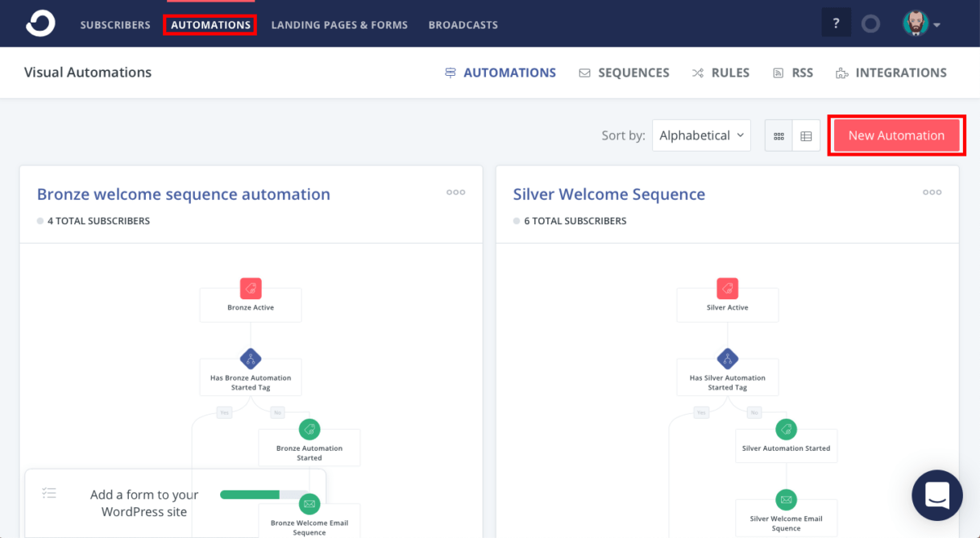Image resolution: width=980 pixels, height=538 pixels.
Task: Click the Silver Active node box
Action: point(728,306)
